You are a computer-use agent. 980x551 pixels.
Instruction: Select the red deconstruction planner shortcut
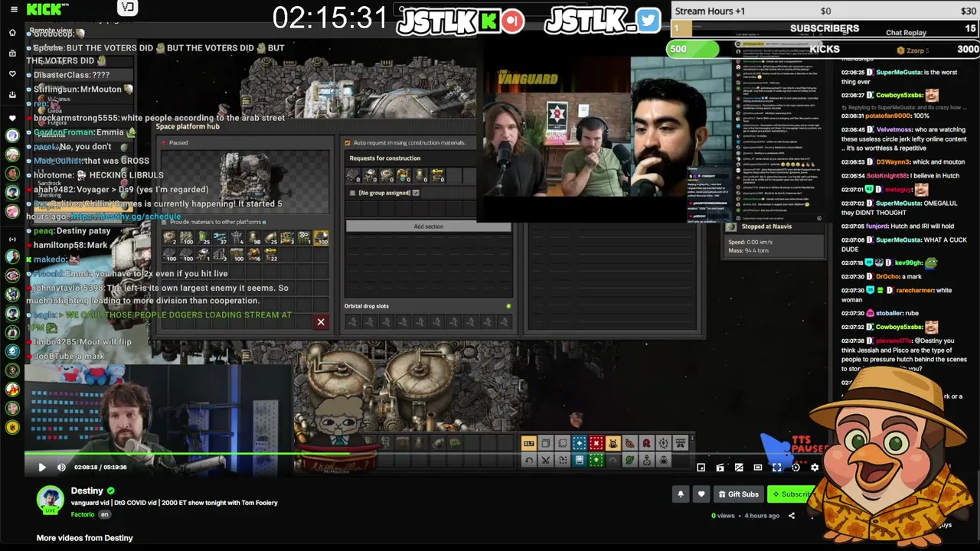pos(596,443)
